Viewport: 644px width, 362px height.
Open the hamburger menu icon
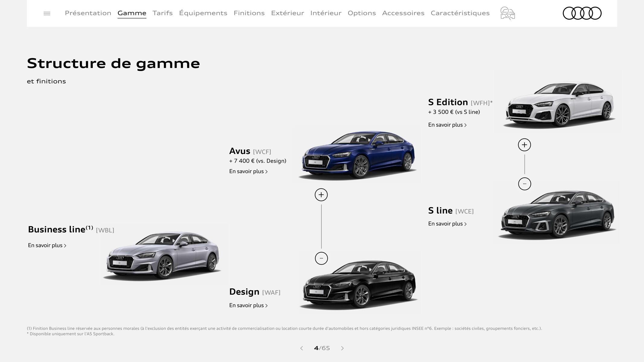[x=47, y=13]
